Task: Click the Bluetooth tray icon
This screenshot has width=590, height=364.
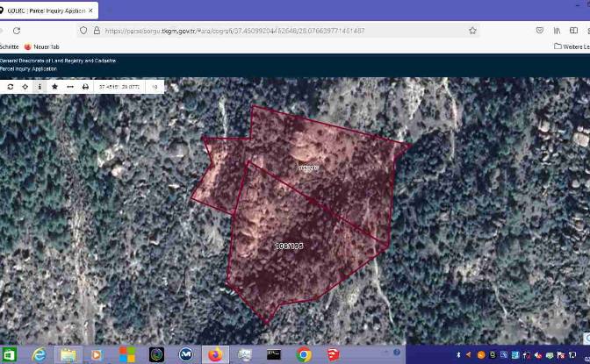Action: click(458, 354)
